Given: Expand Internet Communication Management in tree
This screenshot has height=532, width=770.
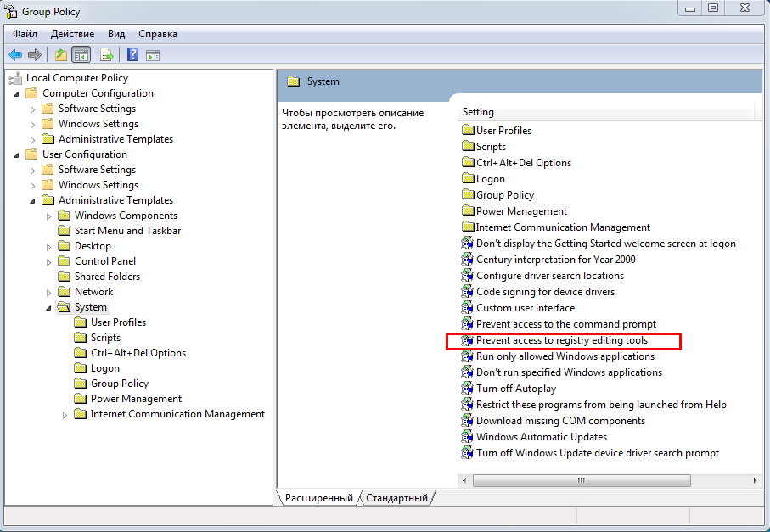Looking at the screenshot, I should [65, 415].
